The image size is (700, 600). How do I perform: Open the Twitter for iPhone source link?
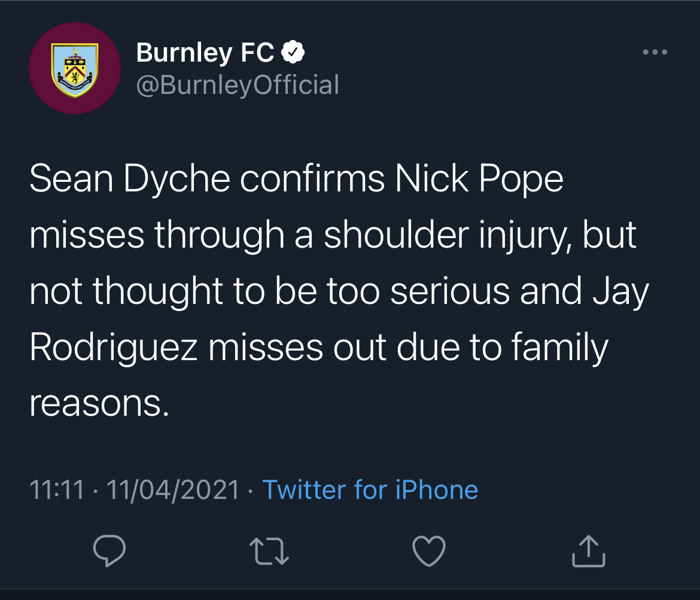(x=370, y=490)
